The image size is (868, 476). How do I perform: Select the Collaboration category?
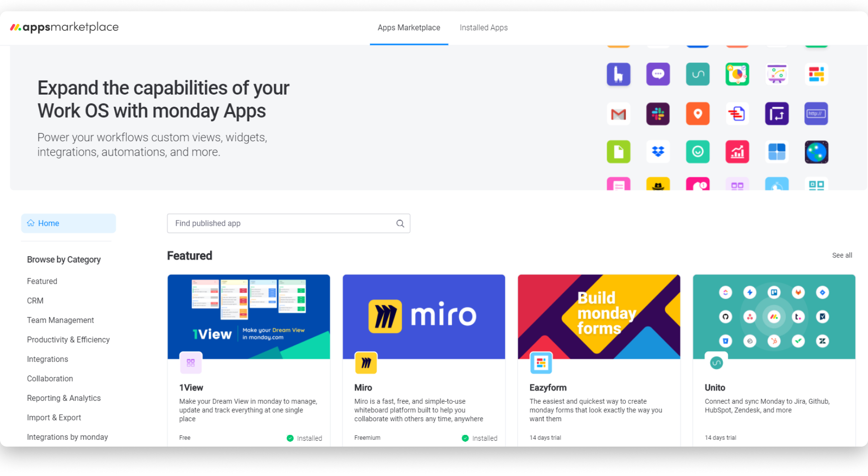pyautogui.click(x=50, y=378)
